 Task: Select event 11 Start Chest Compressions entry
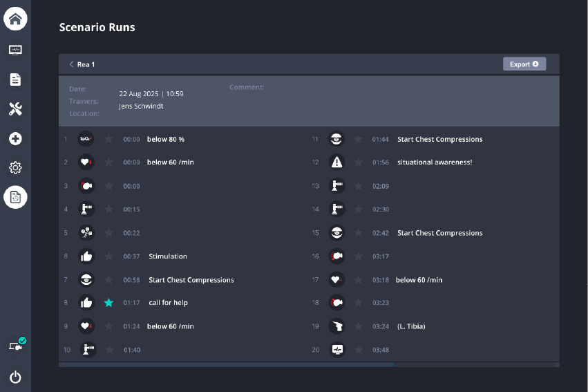(x=439, y=139)
